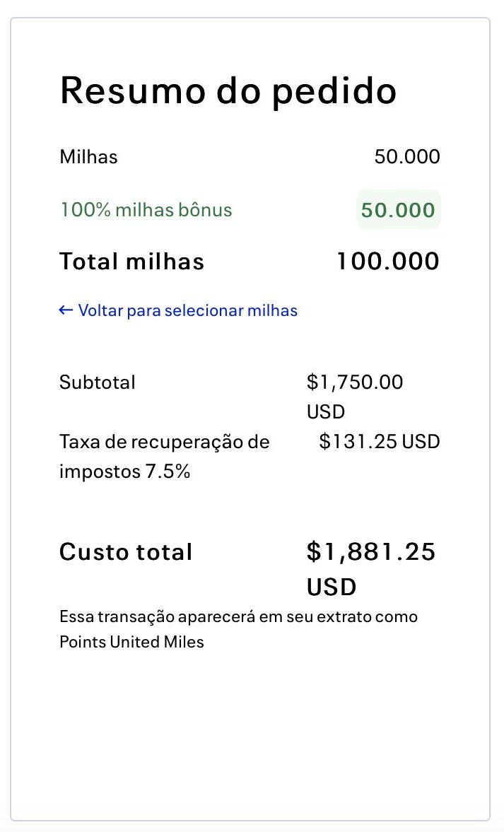Click the 7.5% tax rate text
Image resolution: width=504 pixels, height=832 pixels.
point(168,471)
